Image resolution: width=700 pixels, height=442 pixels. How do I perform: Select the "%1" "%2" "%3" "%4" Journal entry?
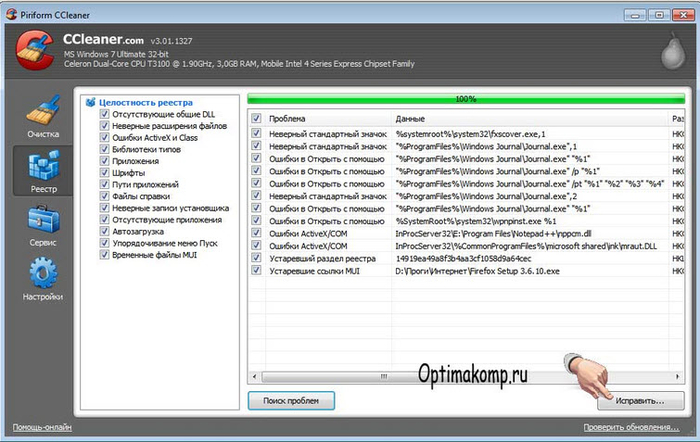[530, 183]
